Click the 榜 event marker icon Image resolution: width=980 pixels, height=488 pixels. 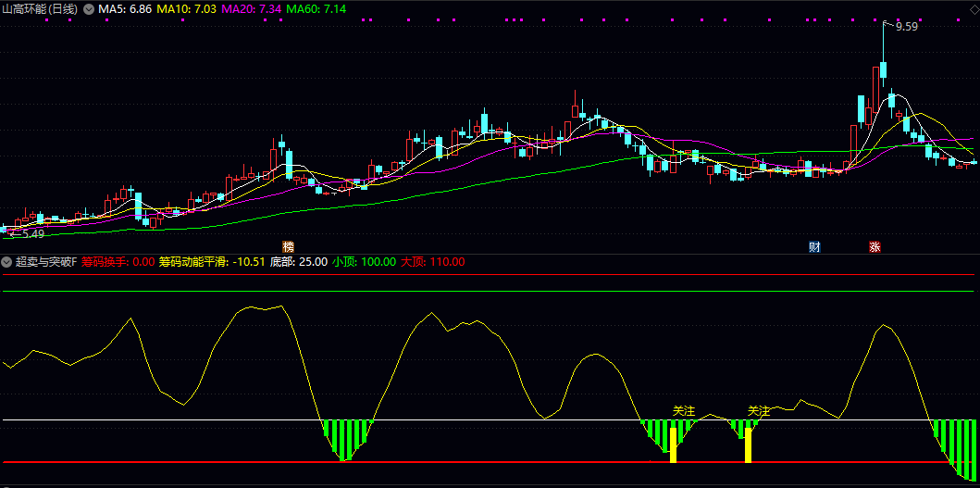tap(288, 247)
